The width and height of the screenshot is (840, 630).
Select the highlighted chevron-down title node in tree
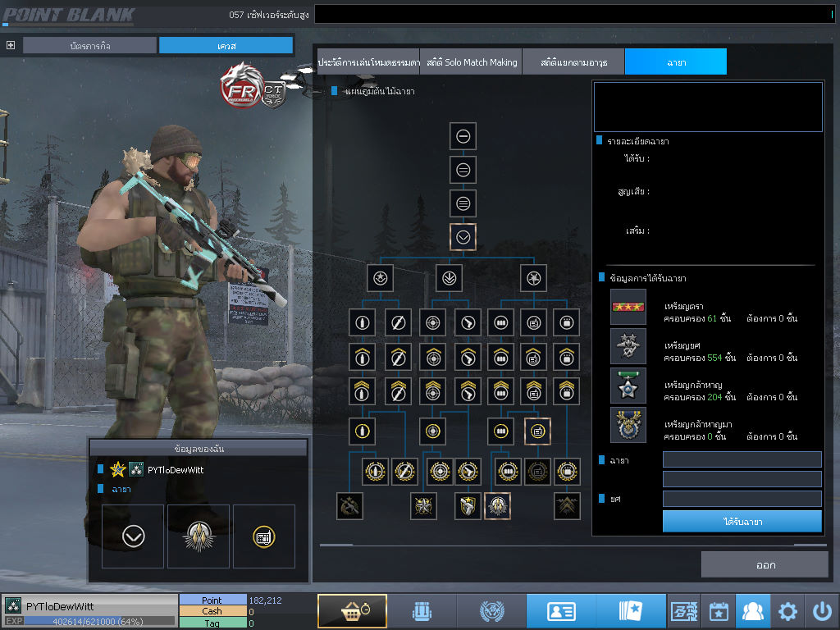tap(463, 237)
